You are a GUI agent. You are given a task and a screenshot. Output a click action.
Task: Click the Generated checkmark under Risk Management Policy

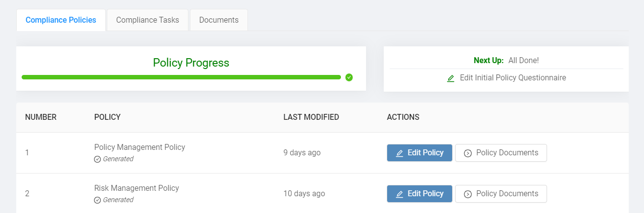(97, 200)
